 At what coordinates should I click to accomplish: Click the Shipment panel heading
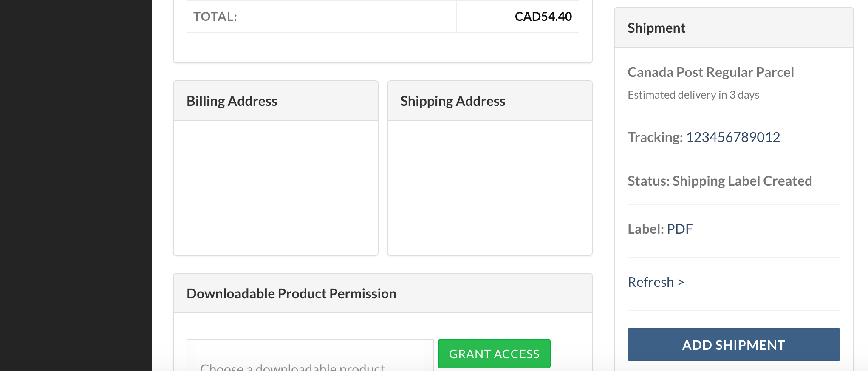[656, 28]
